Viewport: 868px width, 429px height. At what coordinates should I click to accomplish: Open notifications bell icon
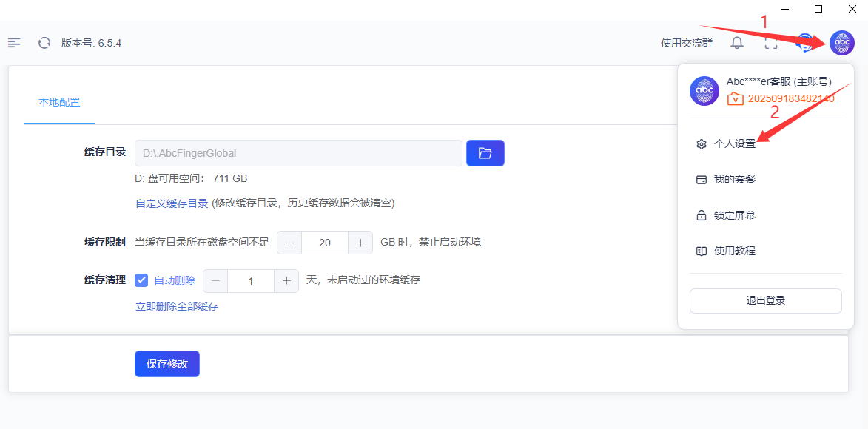[x=737, y=43]
